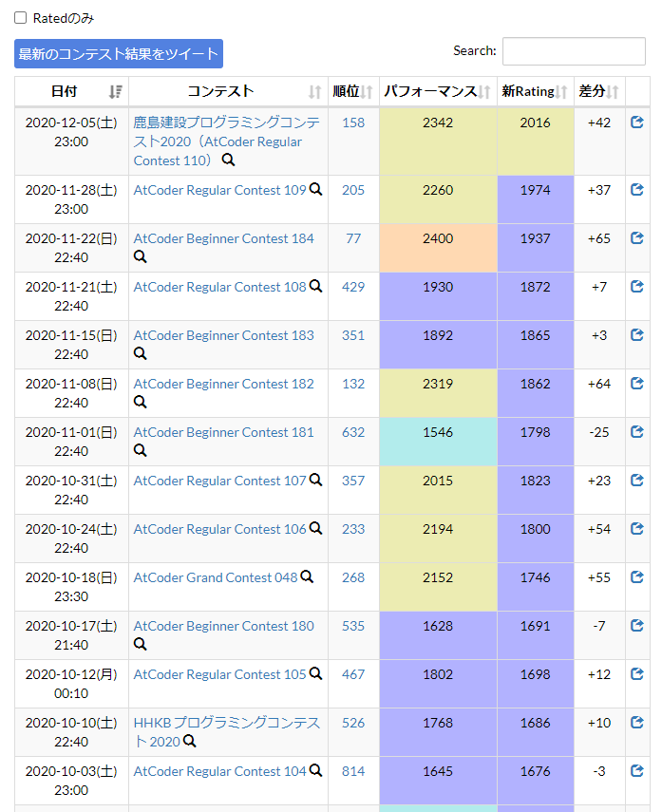This screenshot has height=812, width=662.
Task: Click the 最新のコンテスト結果をツイート button
Action: coord(119,54)
